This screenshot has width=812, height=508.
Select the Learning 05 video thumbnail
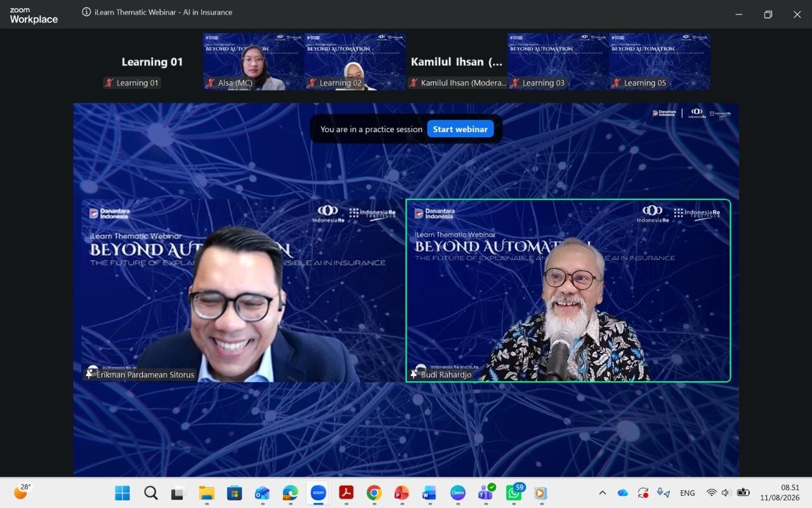[660, 62]
